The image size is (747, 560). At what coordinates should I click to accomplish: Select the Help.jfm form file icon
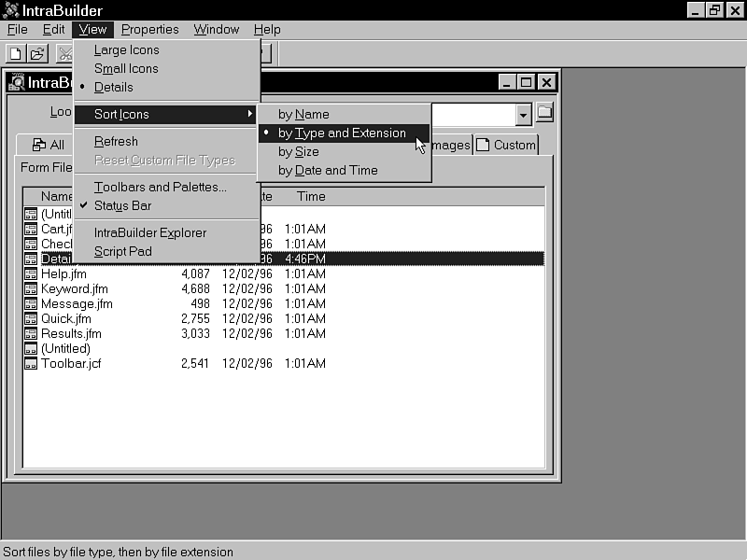[31, 274]
